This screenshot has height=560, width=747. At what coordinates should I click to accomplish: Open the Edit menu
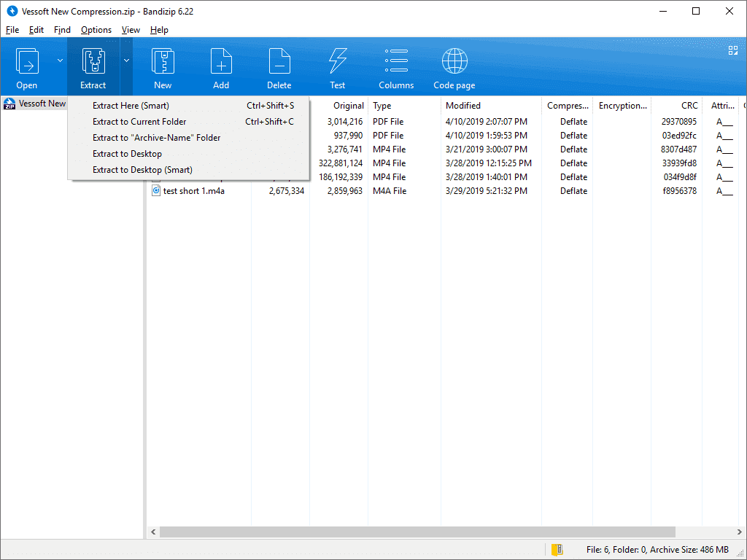coord(36,29)
